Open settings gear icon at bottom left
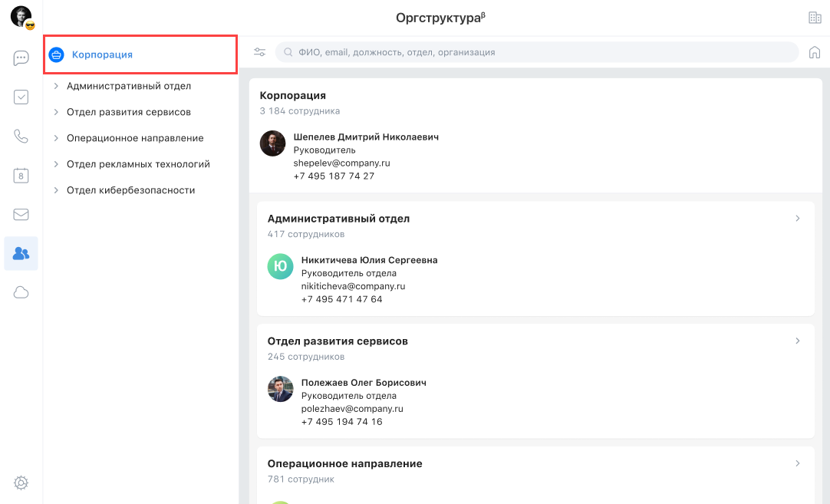The width and height of the screenshot is (830, 504). tap(21, 483)
